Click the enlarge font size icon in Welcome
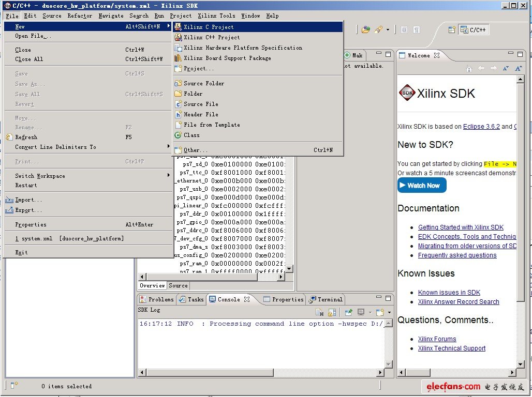This screenshot has width=532, height=397. point(518,69)
